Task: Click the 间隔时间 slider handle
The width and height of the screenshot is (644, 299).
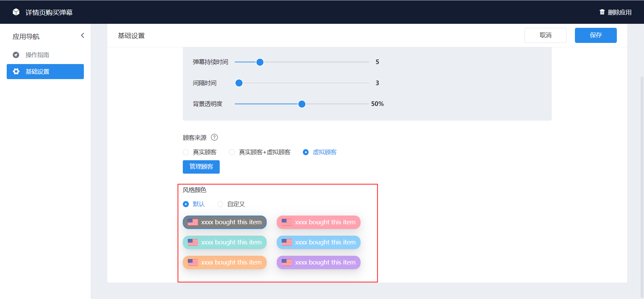Action: [239, 83]
